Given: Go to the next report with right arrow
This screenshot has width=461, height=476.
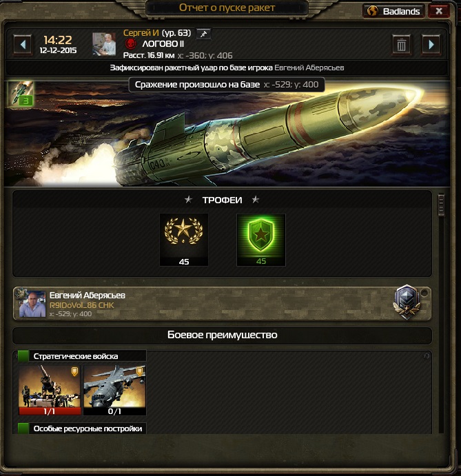Looking at the screenshot, I should pos(431,45).
